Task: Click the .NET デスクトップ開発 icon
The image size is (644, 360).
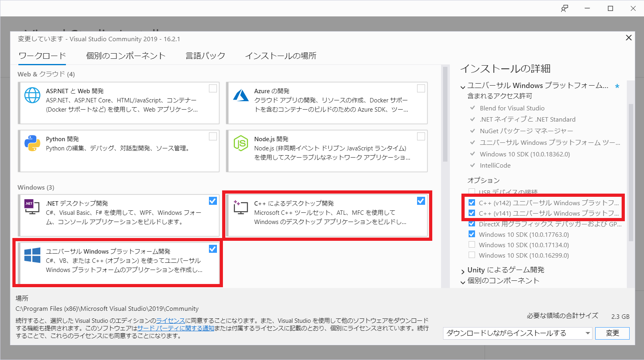Action: [x=32, y=207]
